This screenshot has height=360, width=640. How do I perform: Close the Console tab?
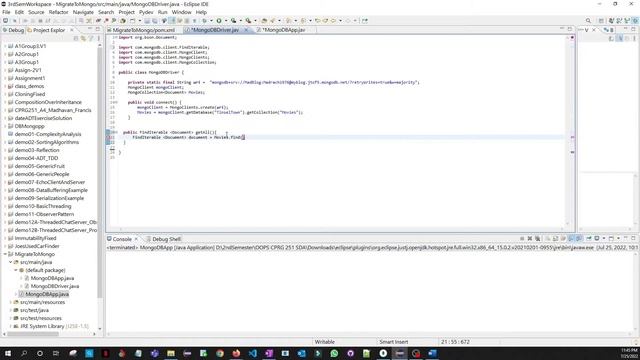pyautogui.click(x=136, y=239)
